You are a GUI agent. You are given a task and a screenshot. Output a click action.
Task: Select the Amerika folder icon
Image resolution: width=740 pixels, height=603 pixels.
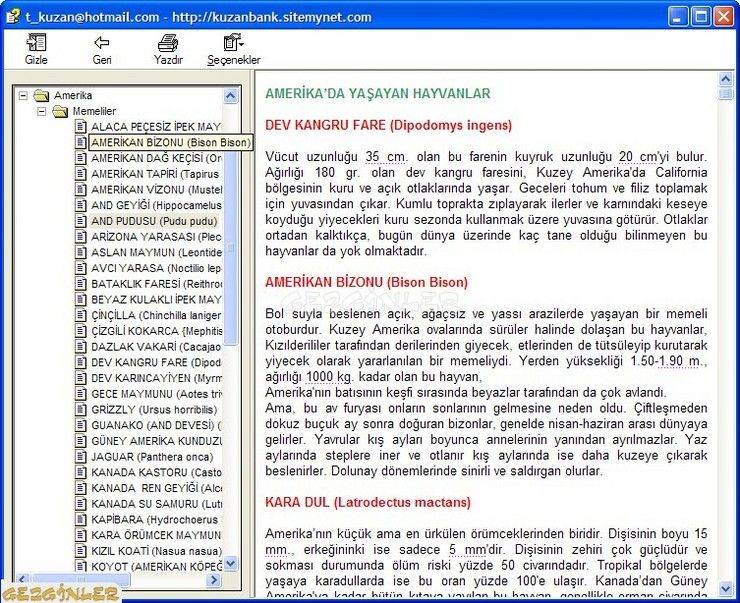(42, 96)
